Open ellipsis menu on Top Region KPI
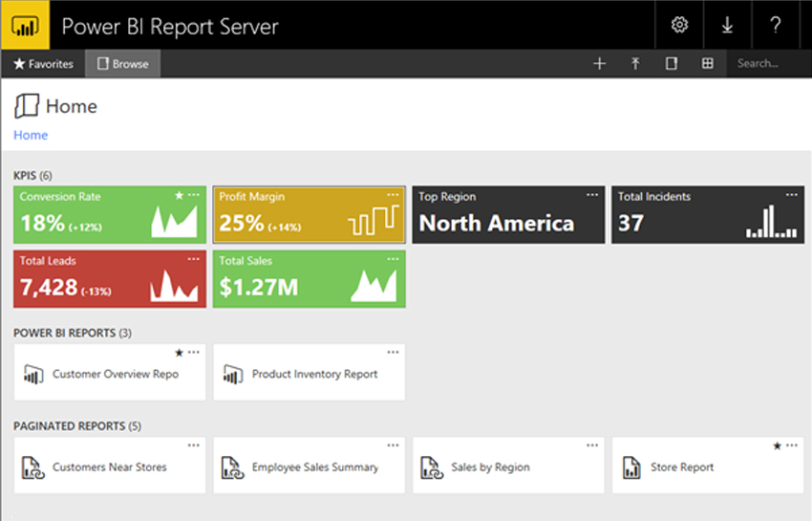The height and width of the screenshot is (521, 812). [592, 195]
